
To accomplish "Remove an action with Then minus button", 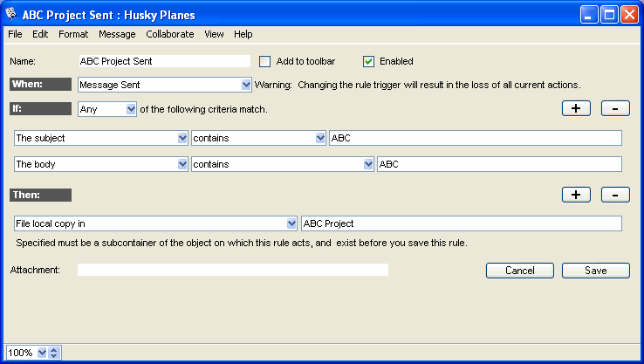I will (x=615, y=195).
